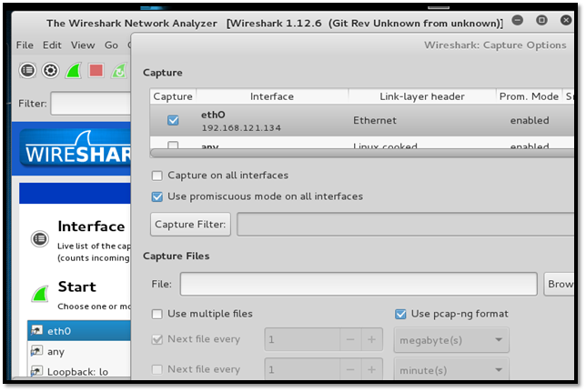Image resolution: width=586 pixels, height=392 pixels.
Task: Click the green Start shark fin icon
Action: pos(39,294)
